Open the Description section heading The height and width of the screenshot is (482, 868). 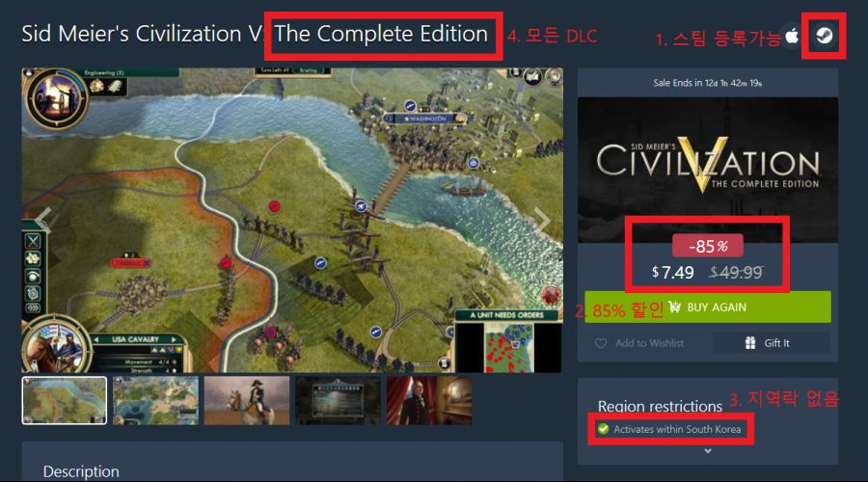(81, 471)
